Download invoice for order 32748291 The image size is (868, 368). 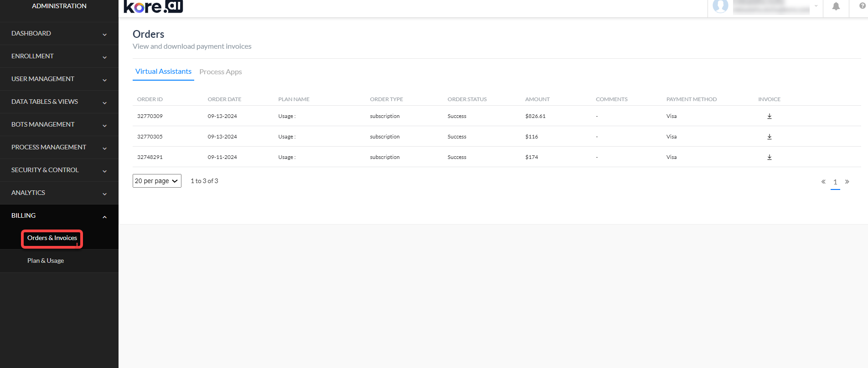click(x=769, y=157)
